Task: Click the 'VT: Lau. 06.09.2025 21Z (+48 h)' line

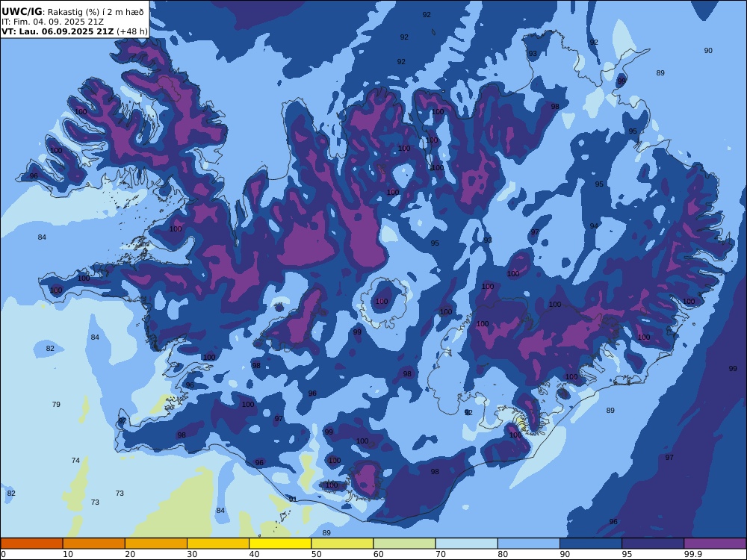Action: pyautogui.click(x=74, y=31)
